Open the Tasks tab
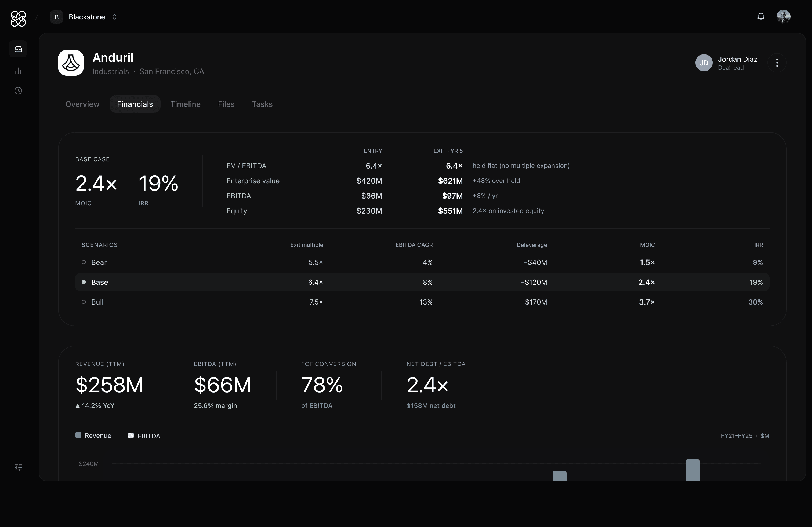Screen dimensions: 812x527 [262, 104]
